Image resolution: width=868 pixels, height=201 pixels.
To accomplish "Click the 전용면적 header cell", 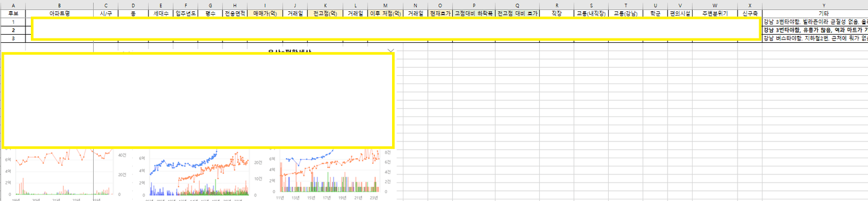I will coord(234,13).
